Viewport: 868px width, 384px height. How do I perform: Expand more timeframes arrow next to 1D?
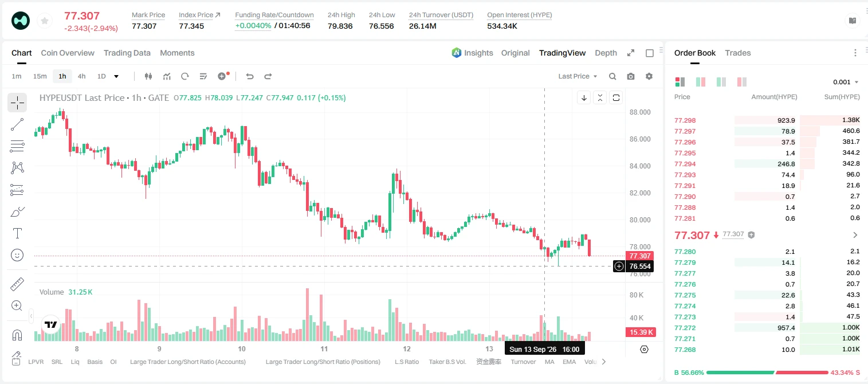pyautogui.click(x=116, y=76)
